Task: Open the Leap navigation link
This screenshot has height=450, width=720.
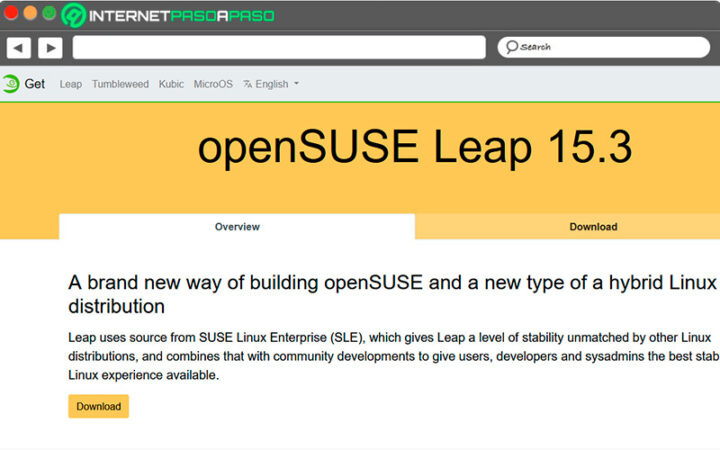Action: pyautogui.click(x=71, y=84)
